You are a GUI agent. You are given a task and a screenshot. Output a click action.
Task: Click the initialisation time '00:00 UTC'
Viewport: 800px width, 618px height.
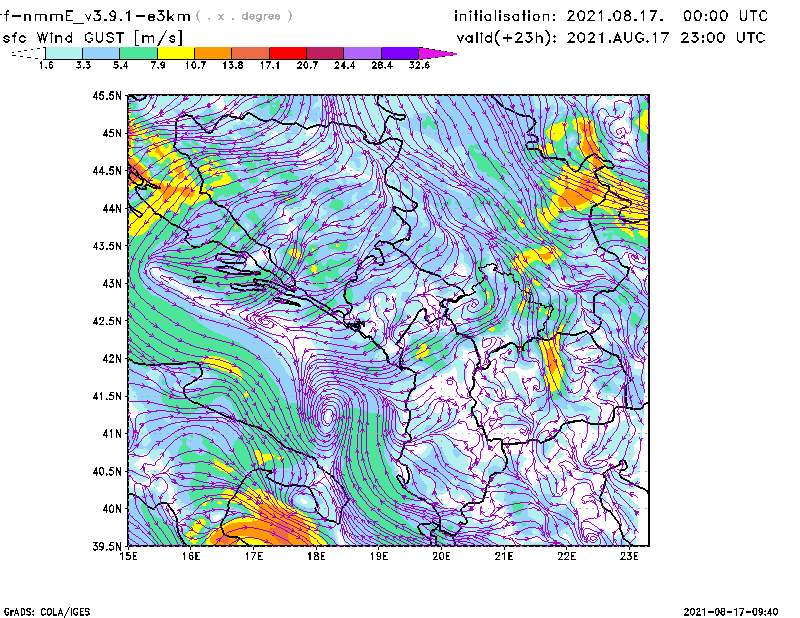pos(726,16)
